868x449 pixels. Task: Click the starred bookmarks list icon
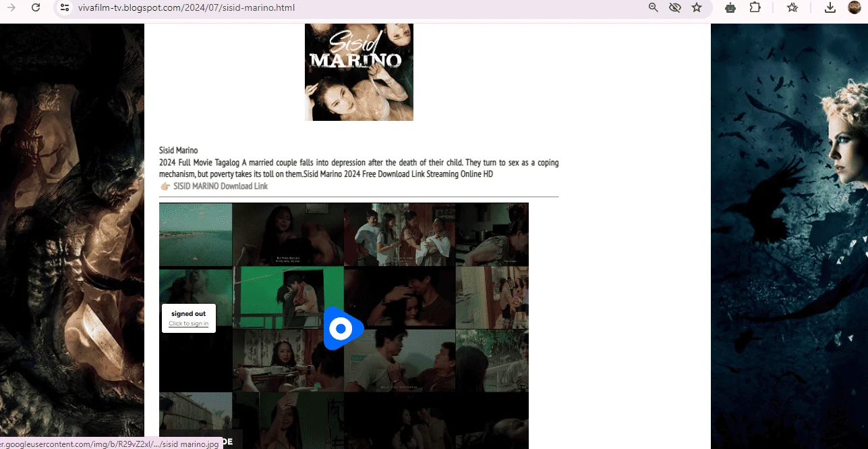tap(792, 7)
